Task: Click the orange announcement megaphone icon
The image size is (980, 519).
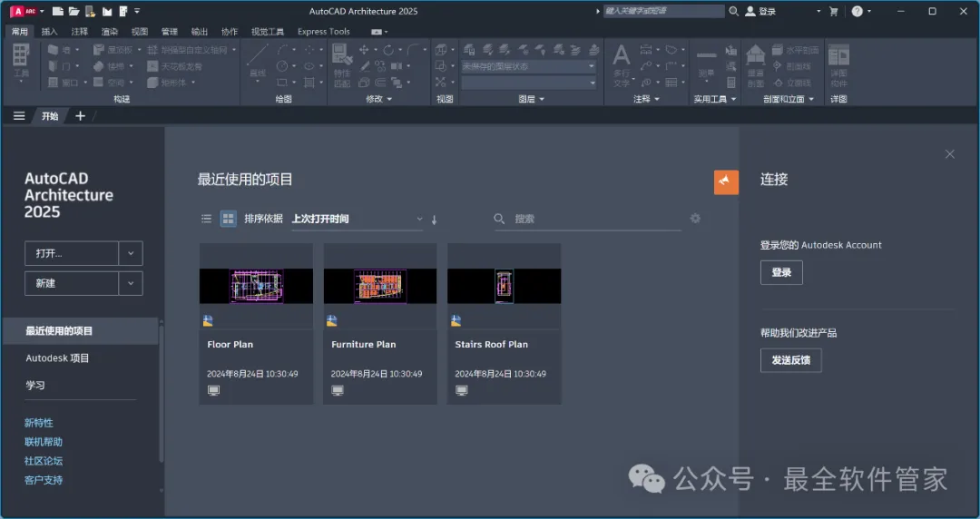Action: (726, 182)
